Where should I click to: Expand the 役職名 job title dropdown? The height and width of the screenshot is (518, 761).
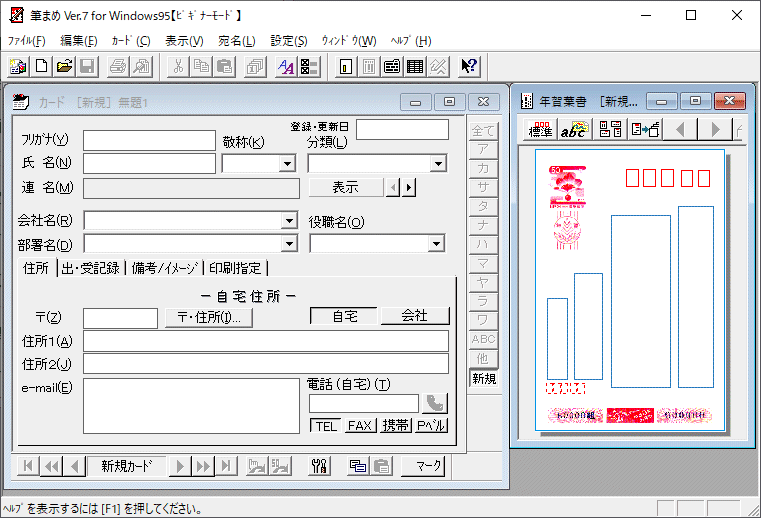[x=436, y=243]
